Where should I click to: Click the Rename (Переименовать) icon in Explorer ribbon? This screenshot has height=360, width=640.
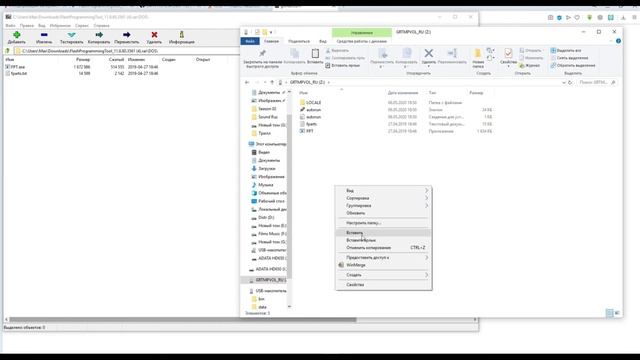coord(452,53)
